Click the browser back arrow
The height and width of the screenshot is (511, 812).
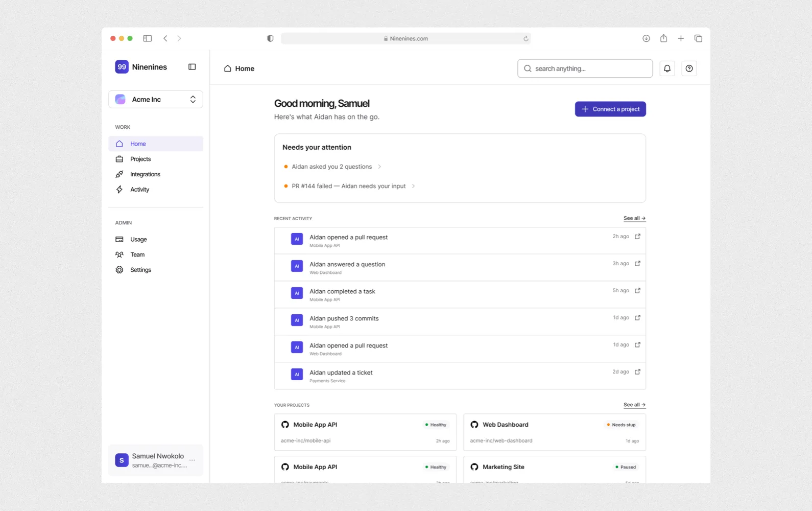click(165, 38)
